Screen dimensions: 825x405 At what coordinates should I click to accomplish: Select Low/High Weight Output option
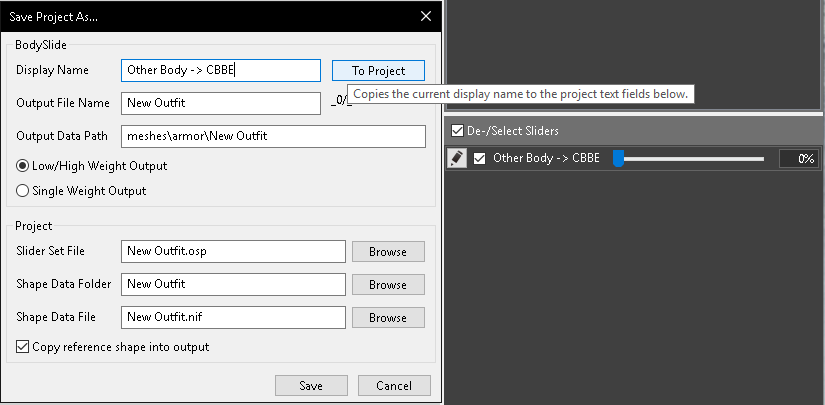pos(23,165)
